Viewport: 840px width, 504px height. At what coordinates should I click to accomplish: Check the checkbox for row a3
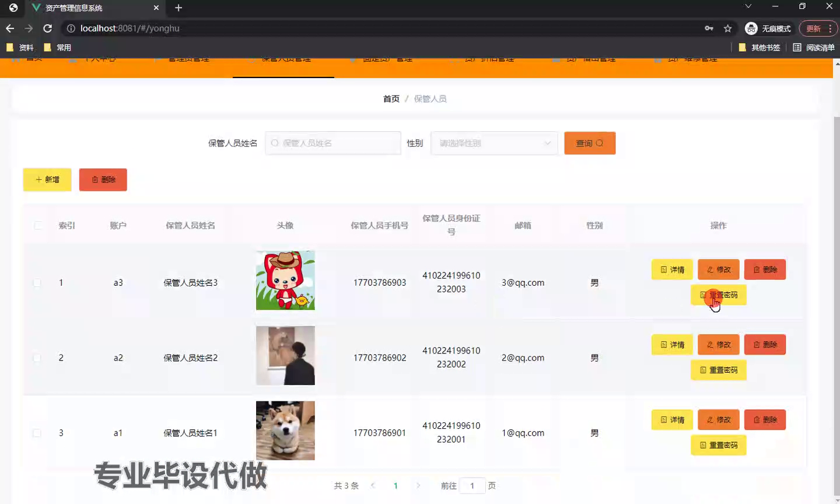[x=37, y=282]
